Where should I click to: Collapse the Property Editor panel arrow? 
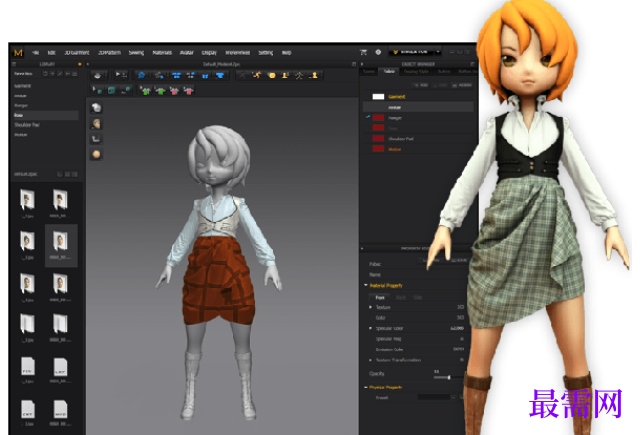pyautogui.click(x=362, y=248)
